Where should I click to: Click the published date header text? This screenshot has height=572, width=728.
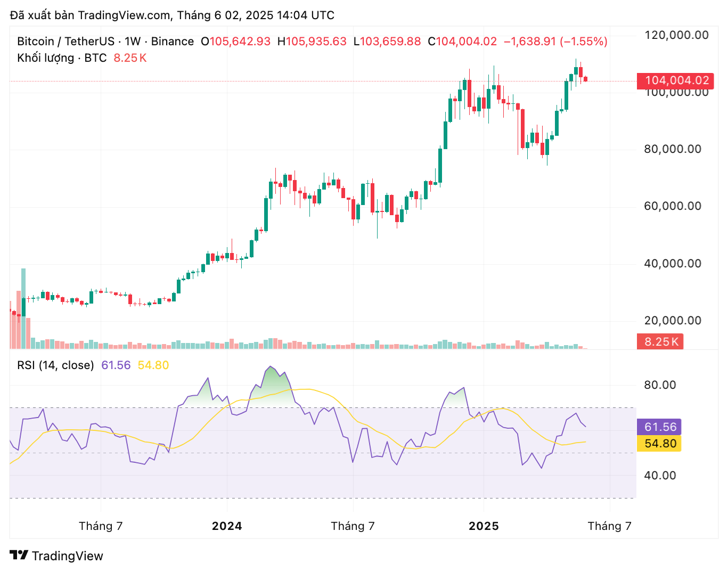[x=172, y=15]
